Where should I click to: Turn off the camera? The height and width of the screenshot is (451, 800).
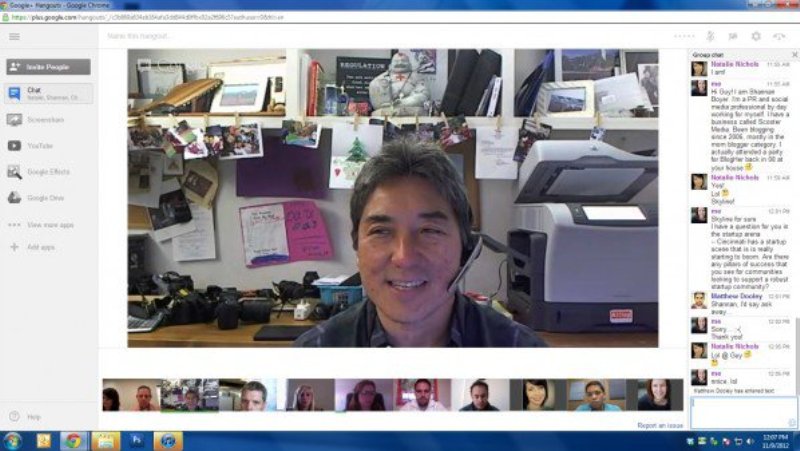pos(733,37)
